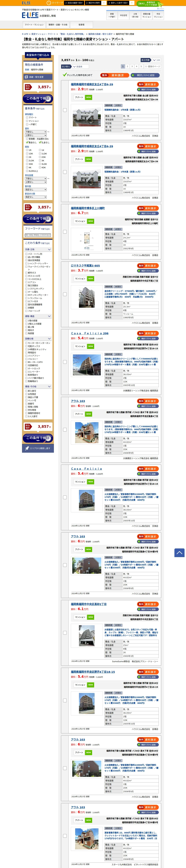This screenshot has width=186, height=868.
Task: Click 最後のページ double-arrow link
Action: [152, 66]
